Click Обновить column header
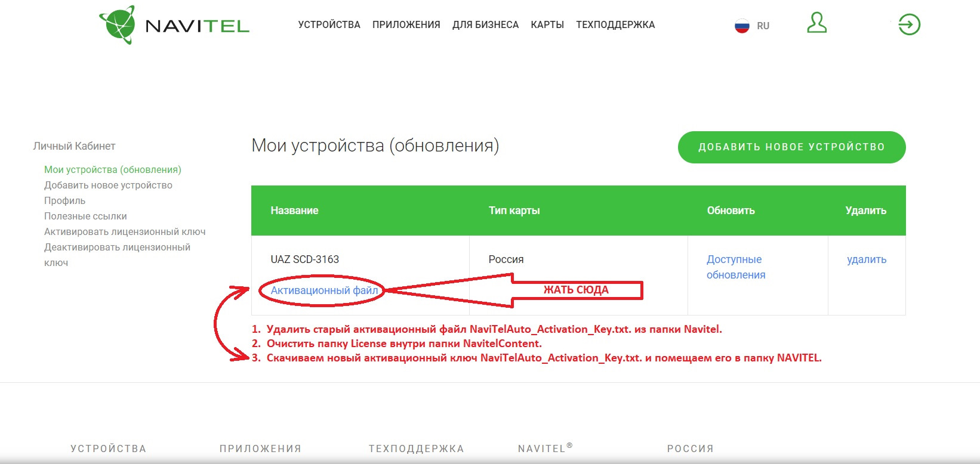This screenshot has height=464, width=980. (731, 211)
